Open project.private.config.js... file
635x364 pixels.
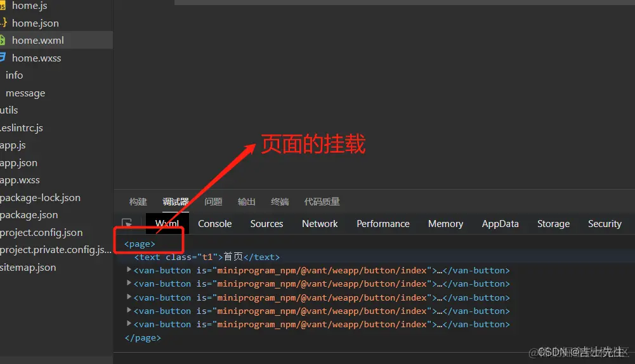tap(56, 250)
